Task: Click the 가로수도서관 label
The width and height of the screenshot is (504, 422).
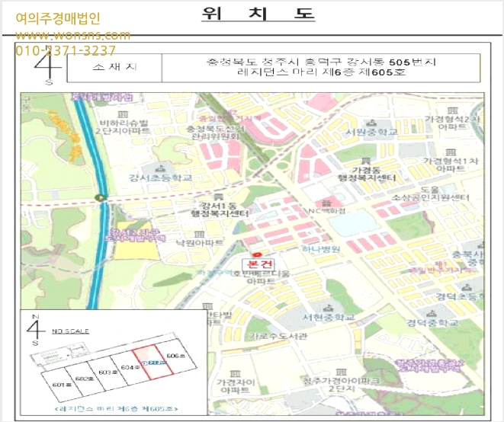Action: 278,336
